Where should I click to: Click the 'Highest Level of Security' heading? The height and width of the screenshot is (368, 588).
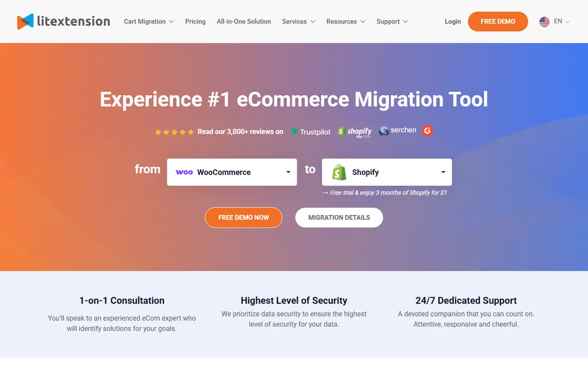coord(294,301)
